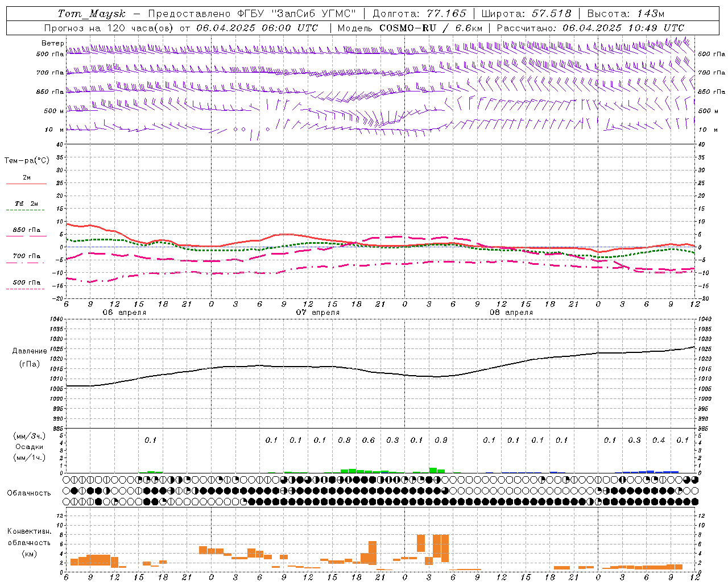Screen dimensions: 728x582
Task: Click the (мм/1ч.) precipitation unit label
Action: (x=29, y=458)
